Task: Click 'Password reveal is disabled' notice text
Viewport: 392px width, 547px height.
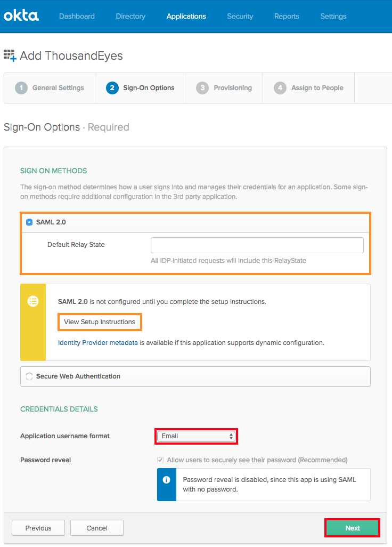Action: (x=269, y=485)
